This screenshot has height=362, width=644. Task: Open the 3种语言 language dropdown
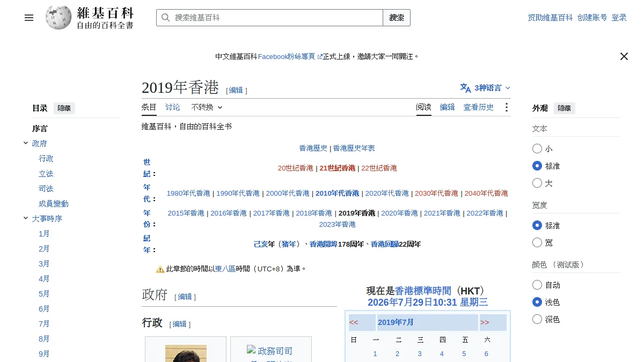click(485, 88)
